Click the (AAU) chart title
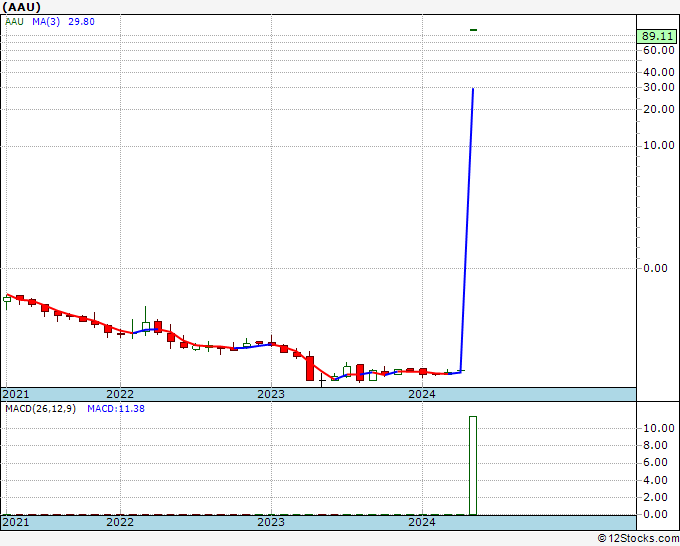This screenshot has height=546, width=680. pos(22,7)
